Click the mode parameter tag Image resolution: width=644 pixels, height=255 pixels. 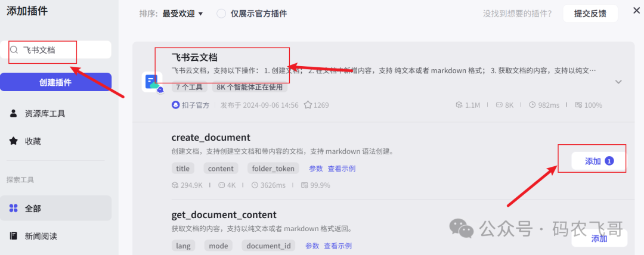pos(218,245)
